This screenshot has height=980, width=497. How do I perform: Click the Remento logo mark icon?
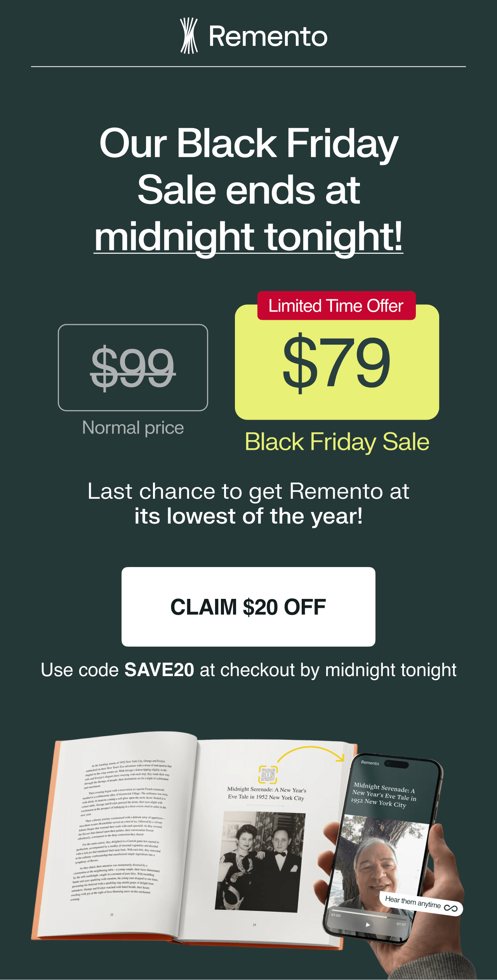tap(189, 36)
